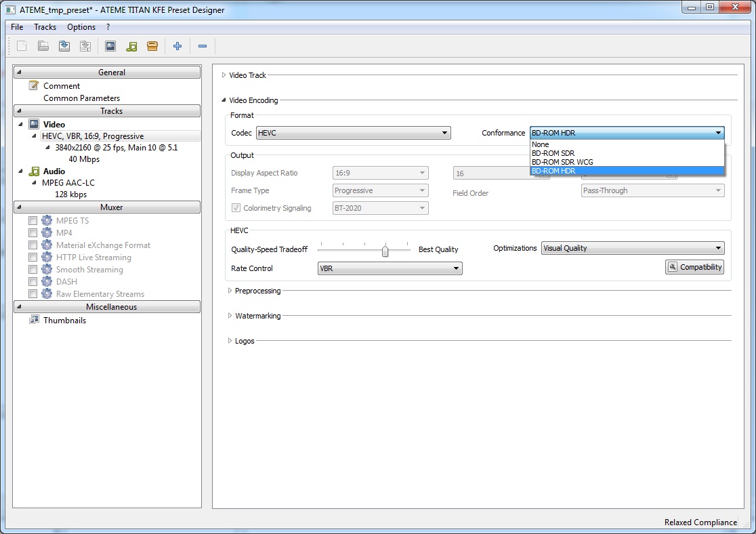Click the Compatibility button
Image resolution: width=756 pixels, height=534 pixels.
[x=694, y=267]
